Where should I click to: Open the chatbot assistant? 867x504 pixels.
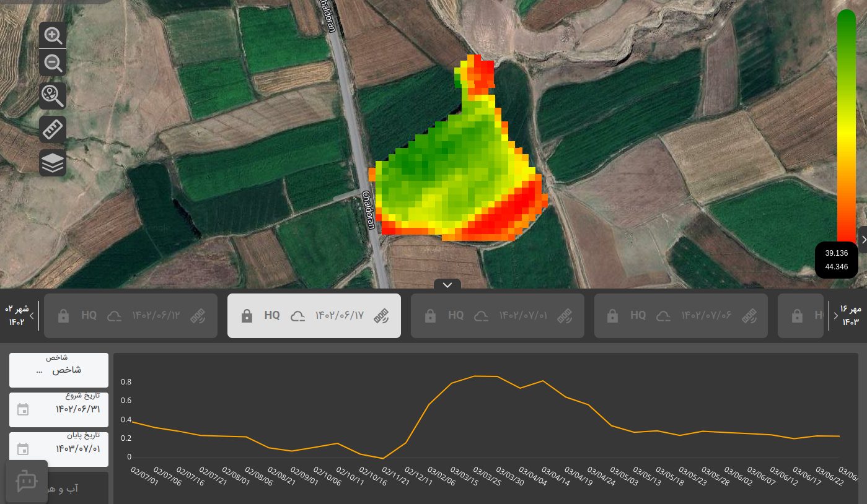pyautogui.click(x=27, y=481)
